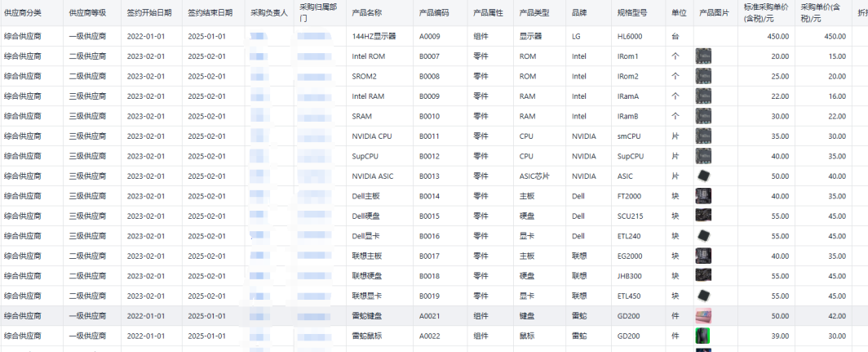Click the Dell主板 product picture
The image size is (868, 352).
pos(702,196)
